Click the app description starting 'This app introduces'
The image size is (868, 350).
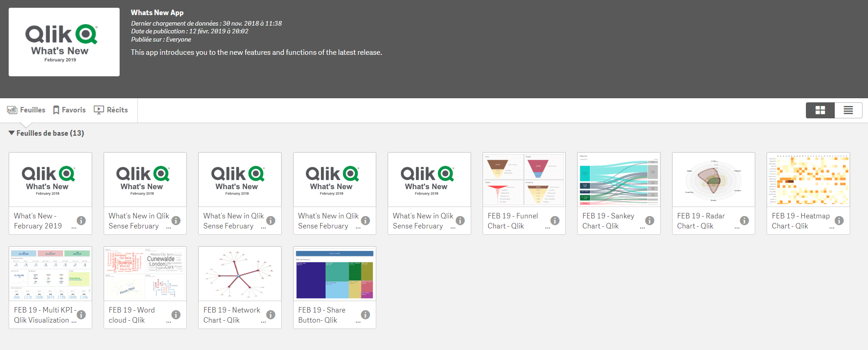pos(257,53)
